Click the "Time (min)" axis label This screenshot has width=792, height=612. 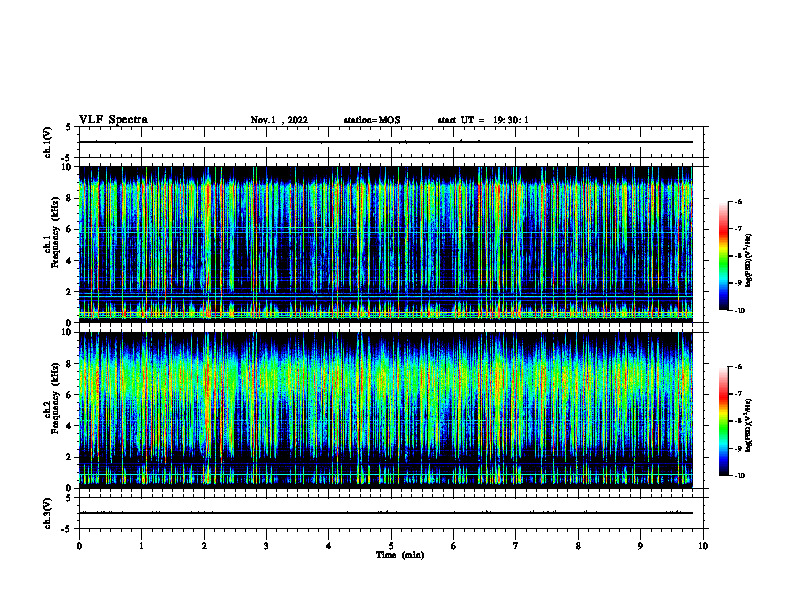[x=400, y=555]
